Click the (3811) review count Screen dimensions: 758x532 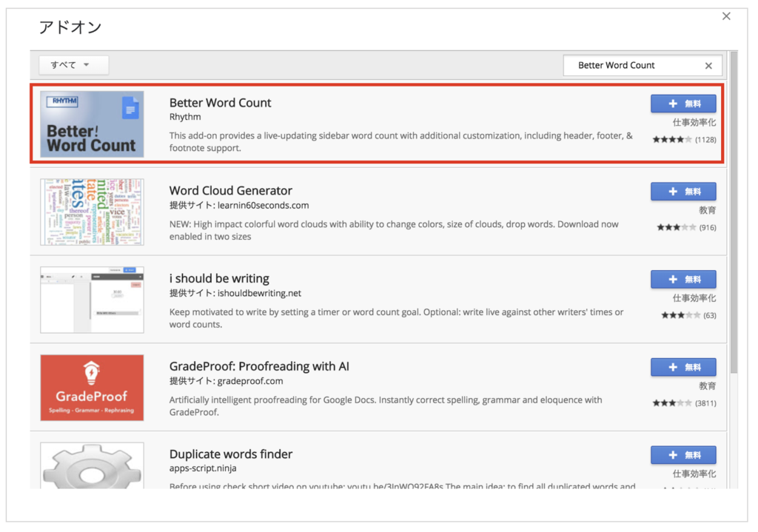point(705,404)
